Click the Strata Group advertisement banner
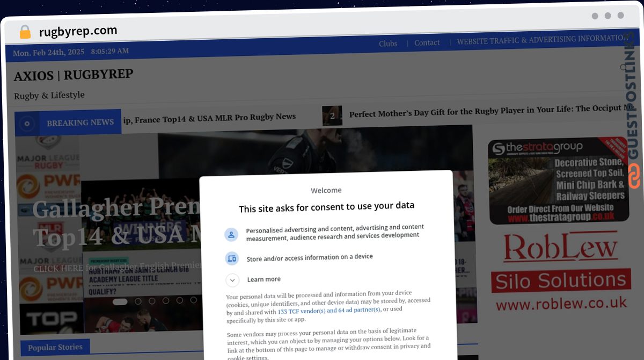The image size is (644, 360). 559,181
